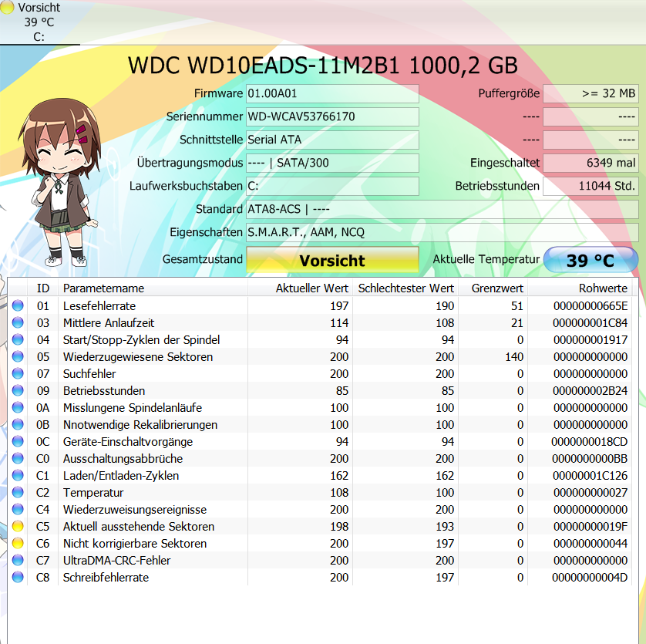Click the blue icon for Geräte-Einschaltvorgänge

(x=18, y=441)
